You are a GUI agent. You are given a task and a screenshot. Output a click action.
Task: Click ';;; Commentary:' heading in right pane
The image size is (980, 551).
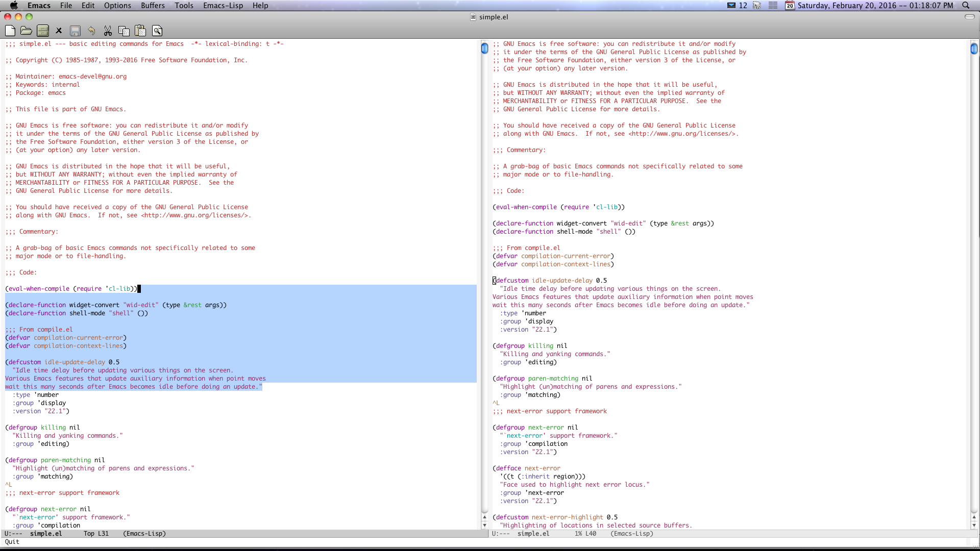519,150
